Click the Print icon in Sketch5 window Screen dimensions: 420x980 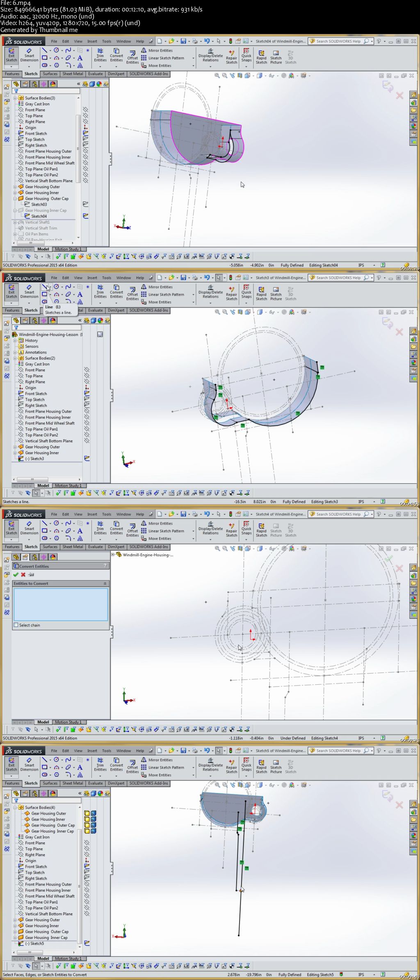(x=195, y=750)
